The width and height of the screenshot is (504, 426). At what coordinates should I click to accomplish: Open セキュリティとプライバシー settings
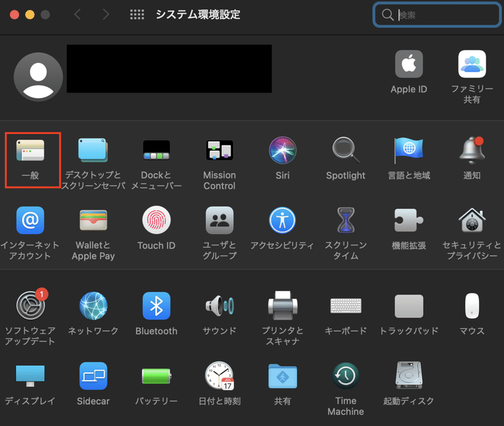pos(471,222)
